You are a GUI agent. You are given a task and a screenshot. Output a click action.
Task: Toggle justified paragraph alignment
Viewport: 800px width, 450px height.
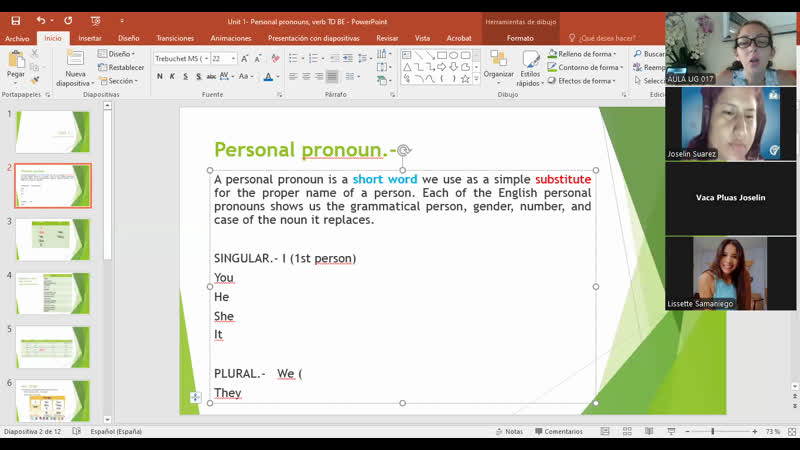point(332,76)
